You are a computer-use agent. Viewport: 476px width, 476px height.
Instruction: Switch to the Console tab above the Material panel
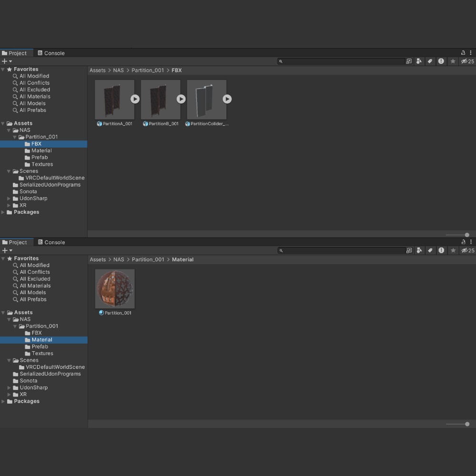point(51,242)
